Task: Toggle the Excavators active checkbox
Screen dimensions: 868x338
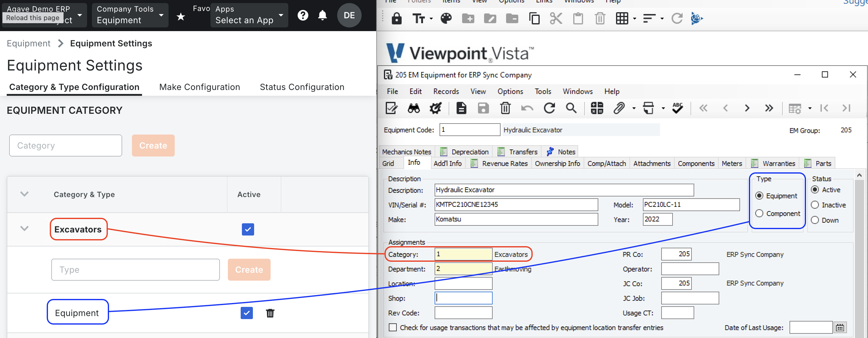Action: coord(248,230)
